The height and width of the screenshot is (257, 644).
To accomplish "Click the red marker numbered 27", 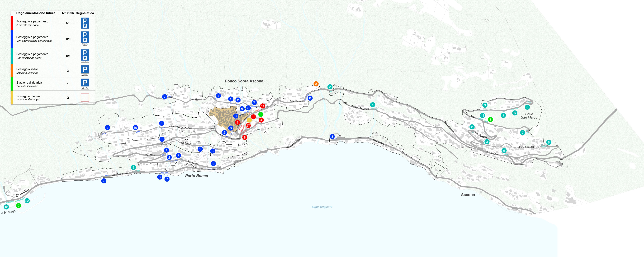I will coord(248,126).
